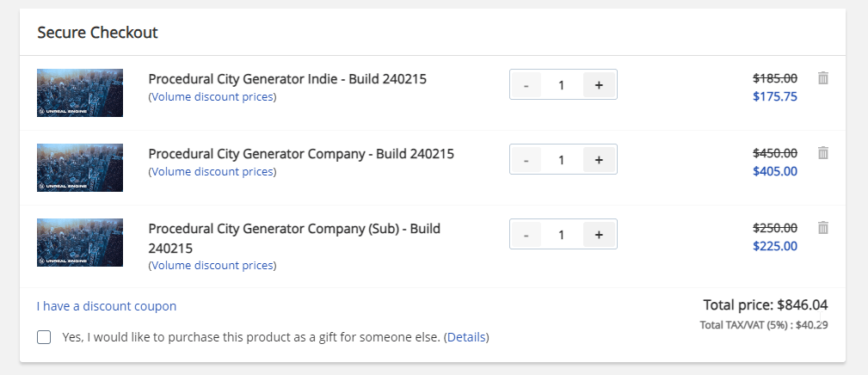Reduce the Company (Sub) license quantity
868x375 pixels.
526,235
